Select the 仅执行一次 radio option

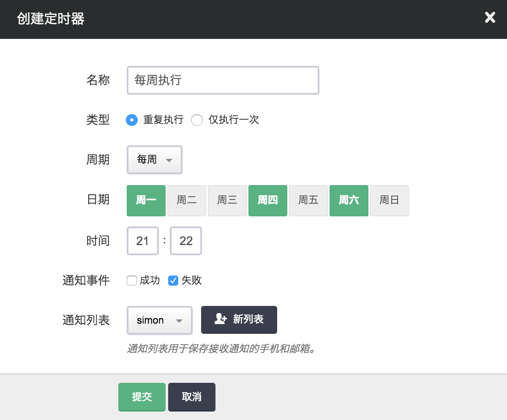click(197, 120)
